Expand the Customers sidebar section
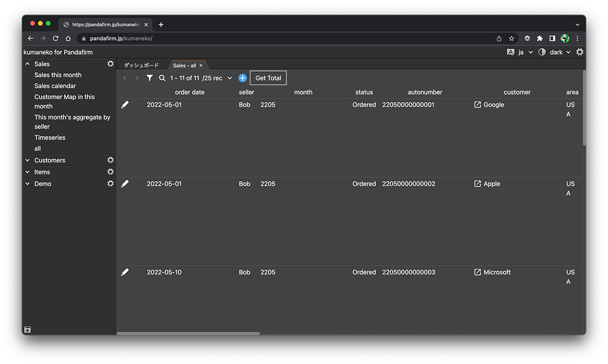Image resolution: width=608 pixels, height=364 pixels. pos(28,160)
